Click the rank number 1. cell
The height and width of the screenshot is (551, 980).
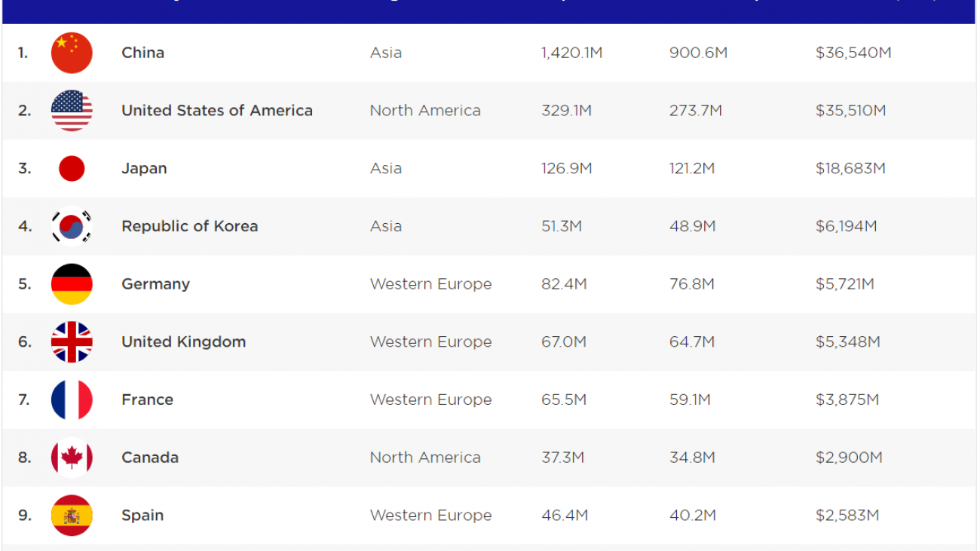point(23,53)
